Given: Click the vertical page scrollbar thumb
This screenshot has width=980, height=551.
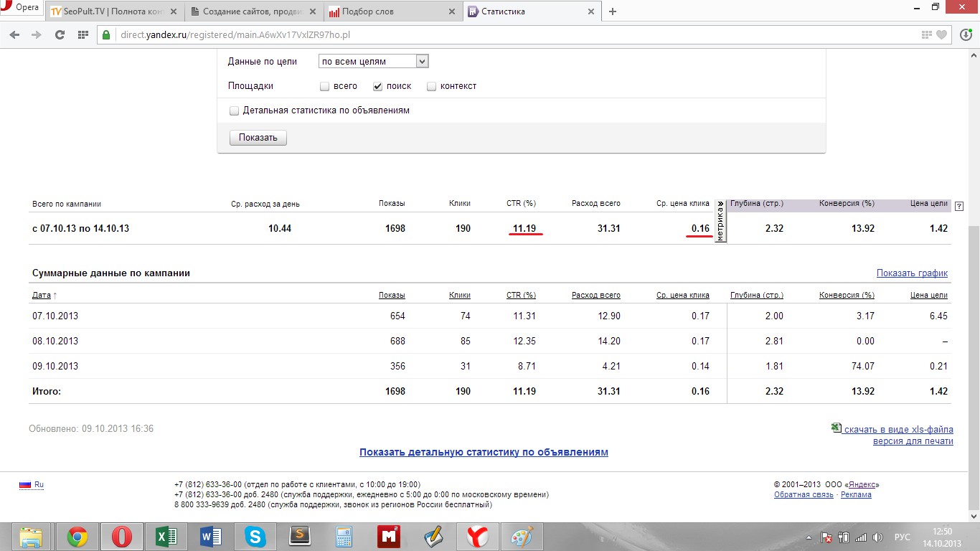Looking at the screenshot, I should [974, 367].
